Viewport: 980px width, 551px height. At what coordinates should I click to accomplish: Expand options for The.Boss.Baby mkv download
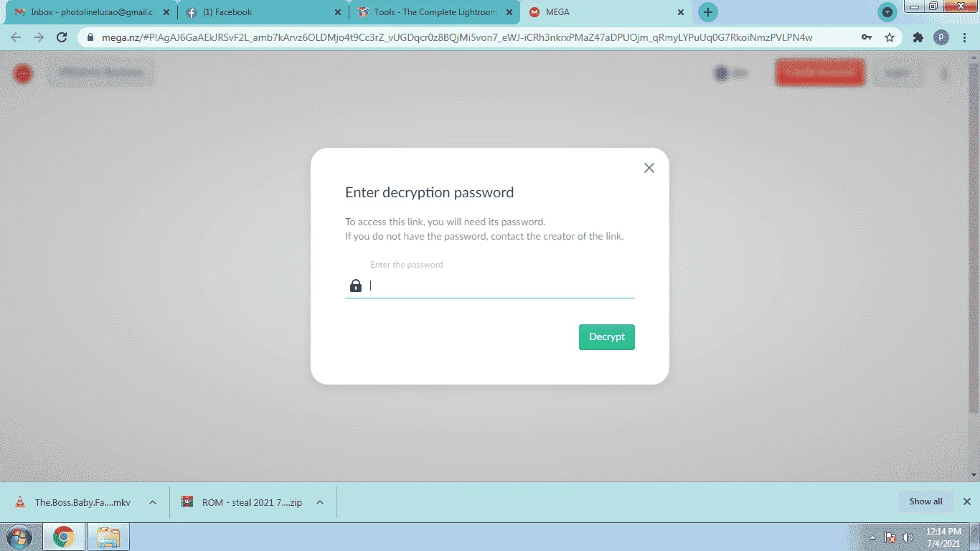[x=153, y=502]
